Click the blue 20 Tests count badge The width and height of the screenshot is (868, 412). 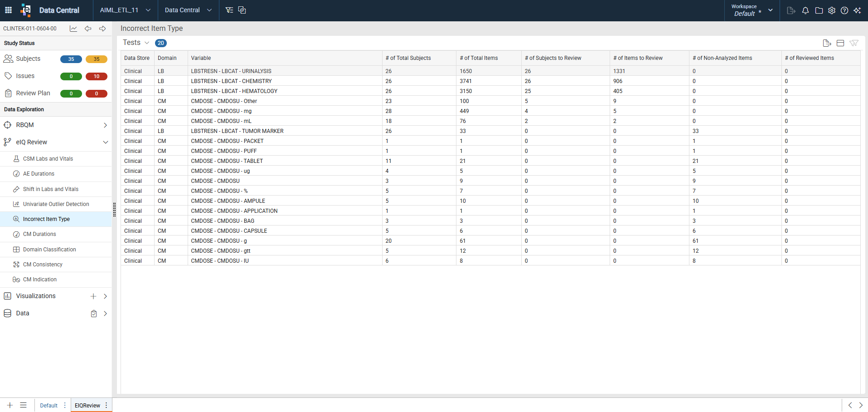(161, 43)
